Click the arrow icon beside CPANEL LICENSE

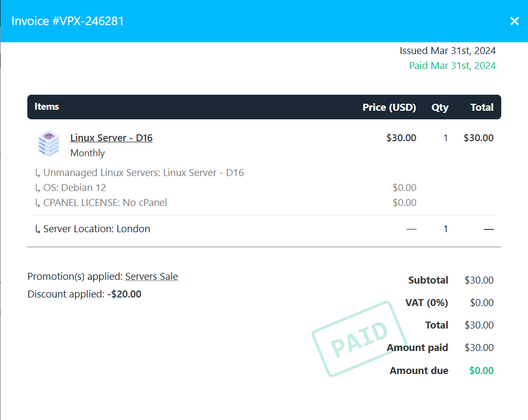(x=37, y=203)
